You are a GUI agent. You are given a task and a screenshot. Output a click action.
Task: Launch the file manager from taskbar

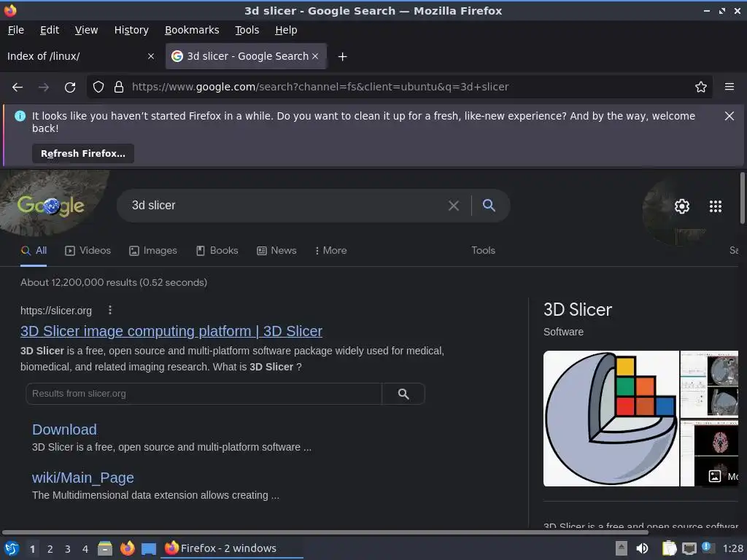click(x=105, y=548)
